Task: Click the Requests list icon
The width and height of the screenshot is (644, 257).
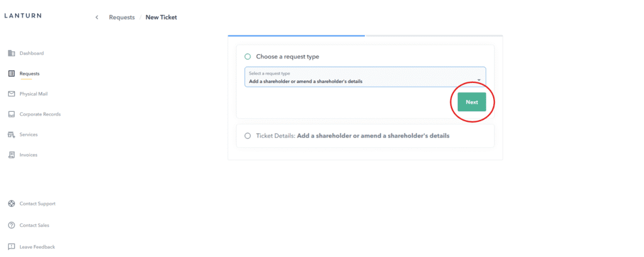Action: coord(11,74)
